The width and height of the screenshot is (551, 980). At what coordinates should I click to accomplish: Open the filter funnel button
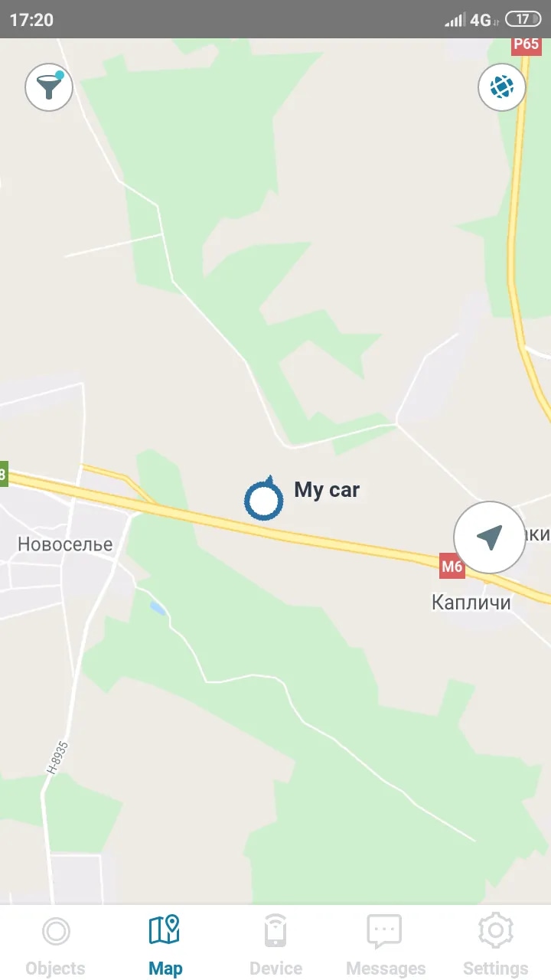tap(49, 87)
